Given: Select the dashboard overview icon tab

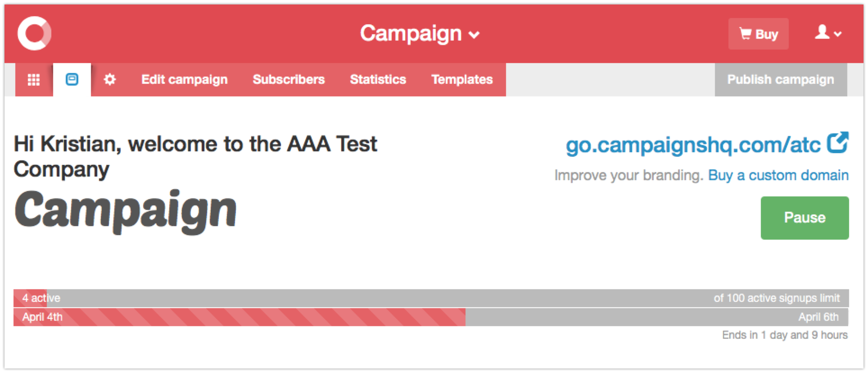Looking at the screenshot, I should coord(72,80).
